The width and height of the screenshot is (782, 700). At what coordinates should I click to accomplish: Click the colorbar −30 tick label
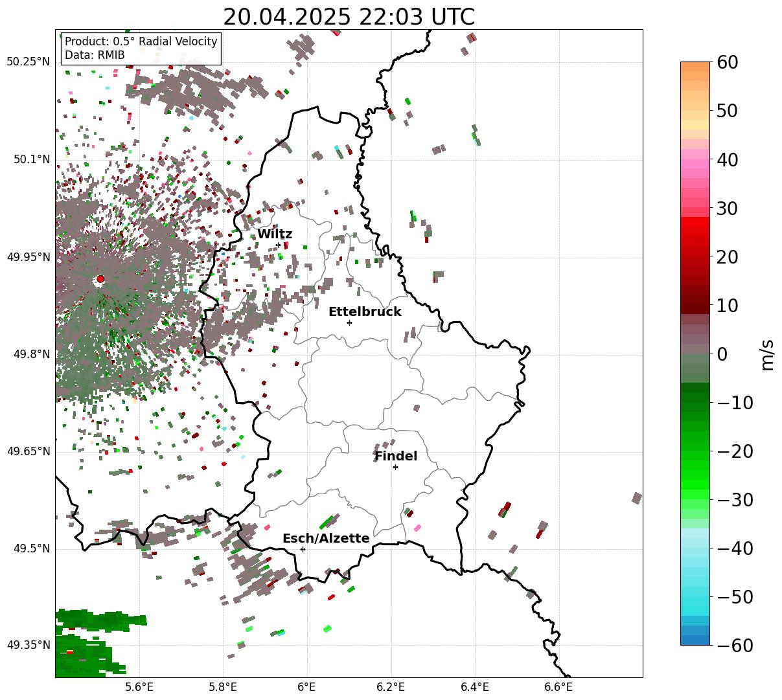[735, 500]
